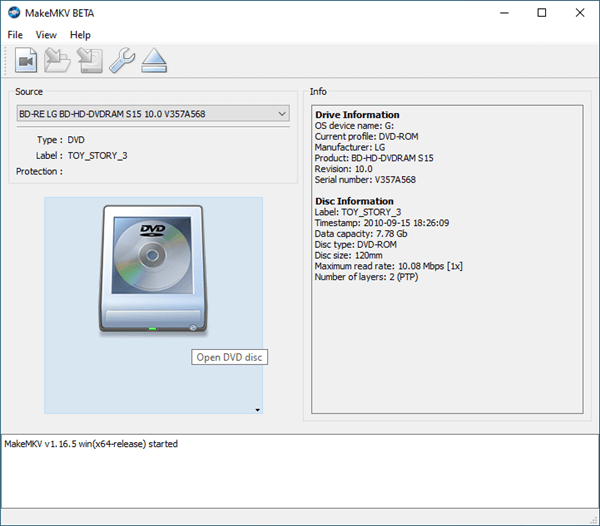600x526 pixels.
Task: Click 'Current profile: DVD-ROM' line
Action: [x=366, y=137]
